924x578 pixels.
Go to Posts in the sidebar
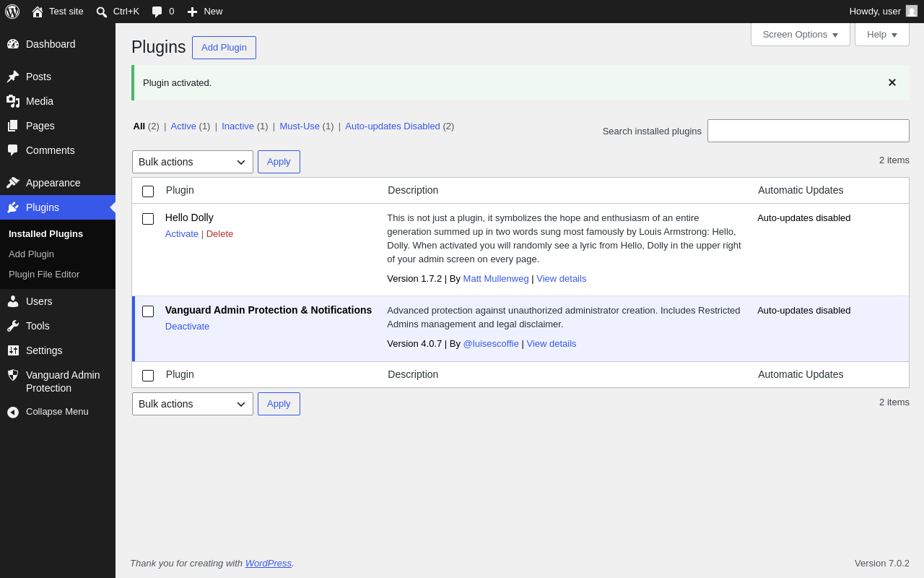(x=38, y=77)
